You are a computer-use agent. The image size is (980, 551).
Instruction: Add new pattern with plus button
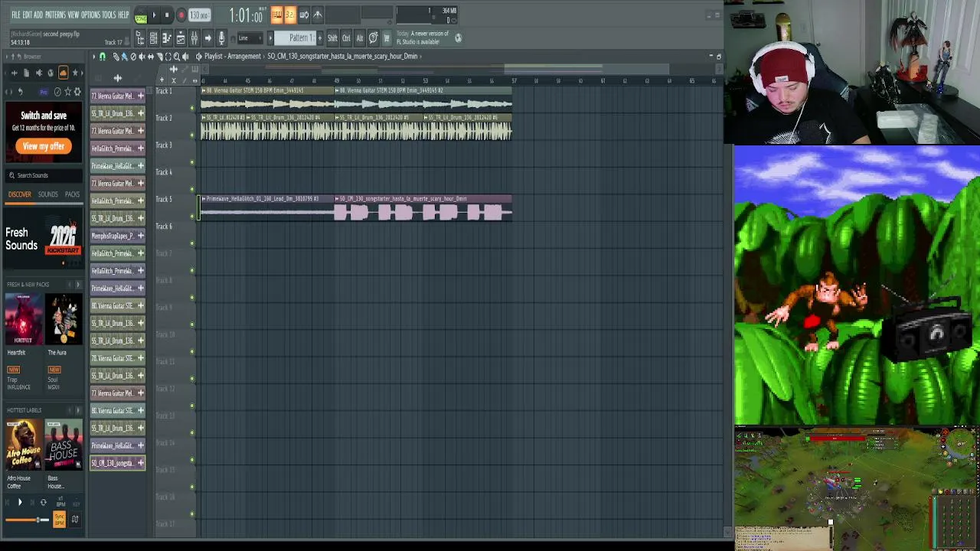[320, 37]
